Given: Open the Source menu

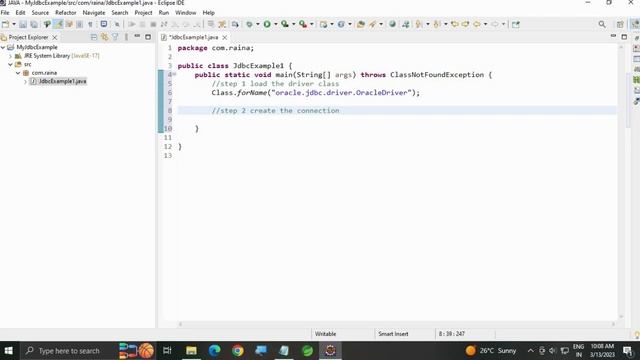Looking at the screenshot, I should [40, 13].
